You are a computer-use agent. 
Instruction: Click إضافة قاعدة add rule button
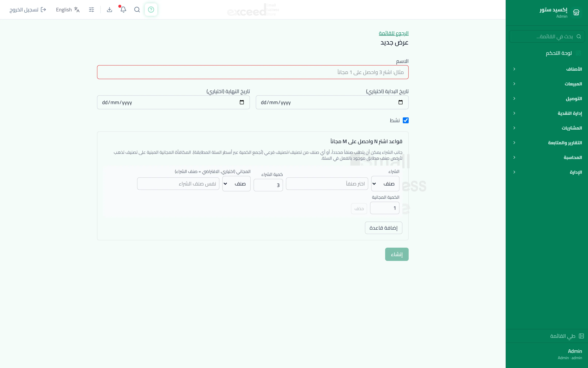pyautogui.click(x=383, y=228)
